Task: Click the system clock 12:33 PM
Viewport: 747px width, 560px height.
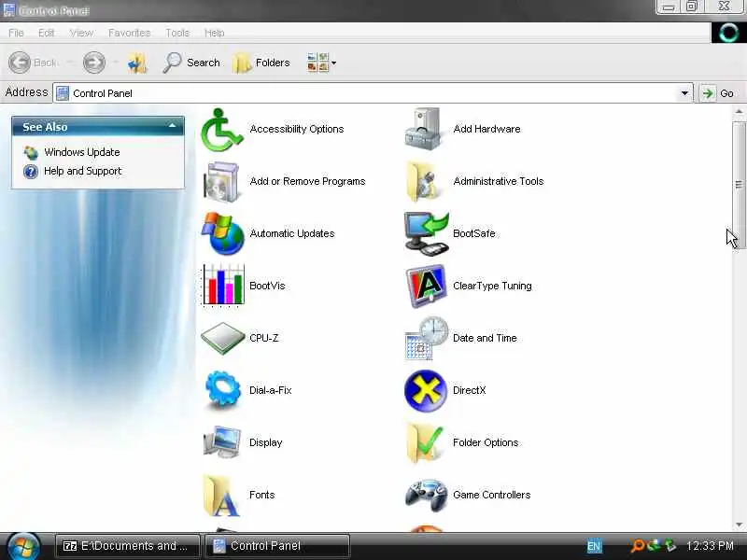Action: pos(710,546)
